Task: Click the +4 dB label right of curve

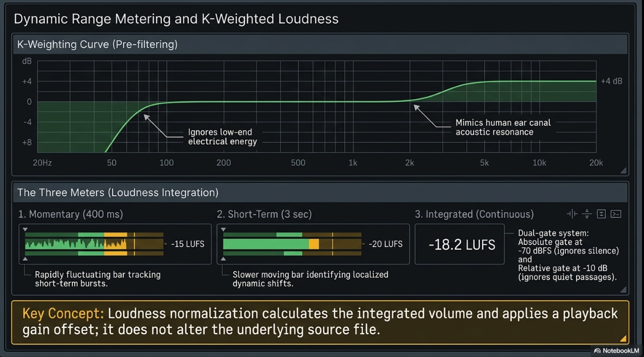Action: (x=612, y=81)
